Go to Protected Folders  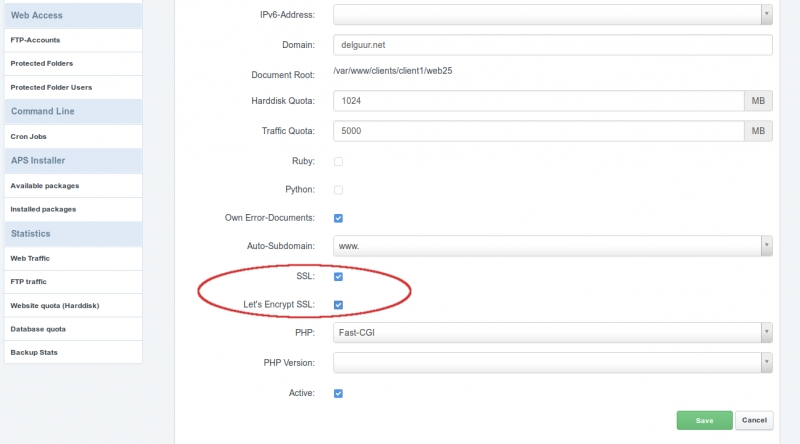click(73, 63)
